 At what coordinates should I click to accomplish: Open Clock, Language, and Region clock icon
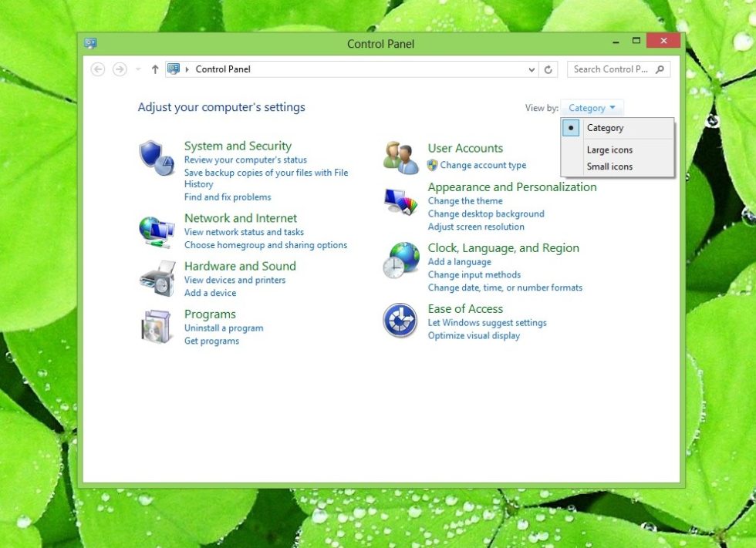coord(400,261)
